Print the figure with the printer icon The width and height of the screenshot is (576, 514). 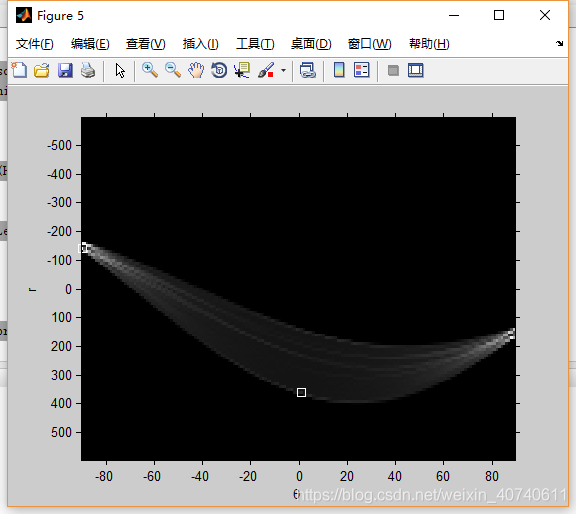pyautogui.click(x=88, y=70)
